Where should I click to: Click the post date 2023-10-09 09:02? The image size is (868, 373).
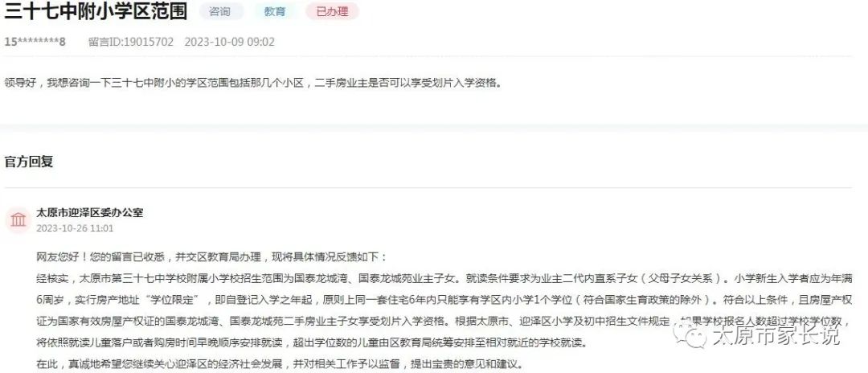click(x=229, y=42)
